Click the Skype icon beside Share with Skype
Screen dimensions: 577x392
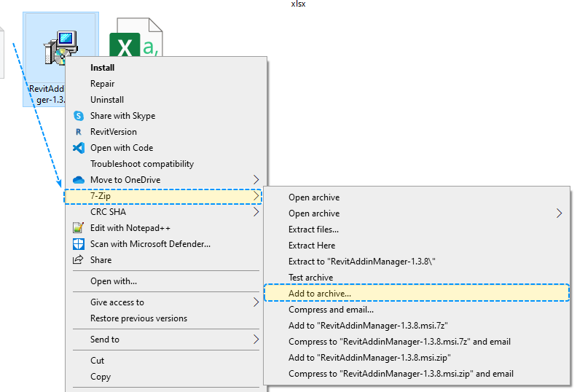pos(79,116)
